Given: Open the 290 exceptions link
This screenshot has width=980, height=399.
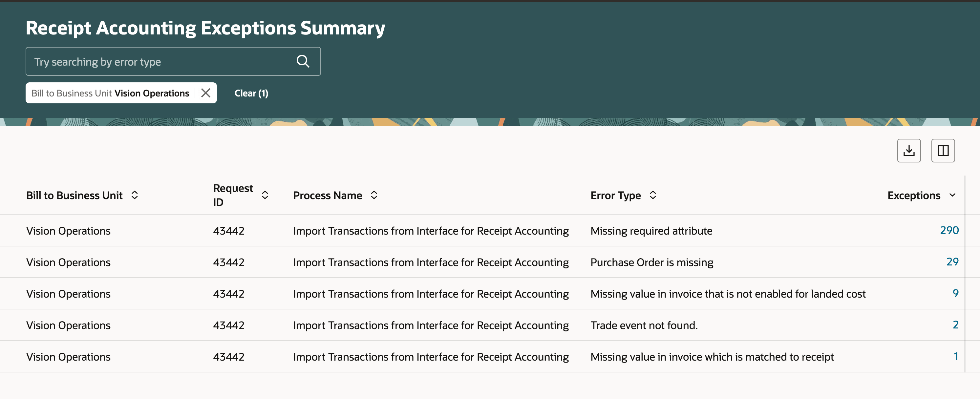Looking at the screenshot, I should pos(949,230).
